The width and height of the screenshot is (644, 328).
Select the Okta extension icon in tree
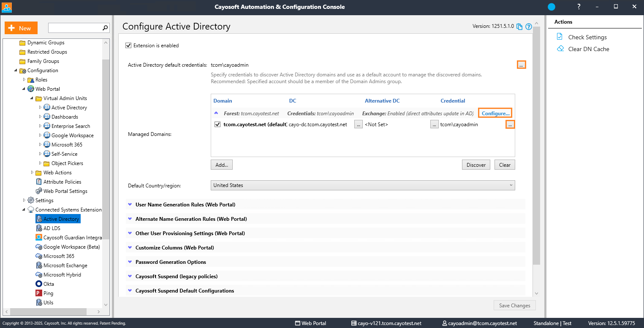pos(39,284)
